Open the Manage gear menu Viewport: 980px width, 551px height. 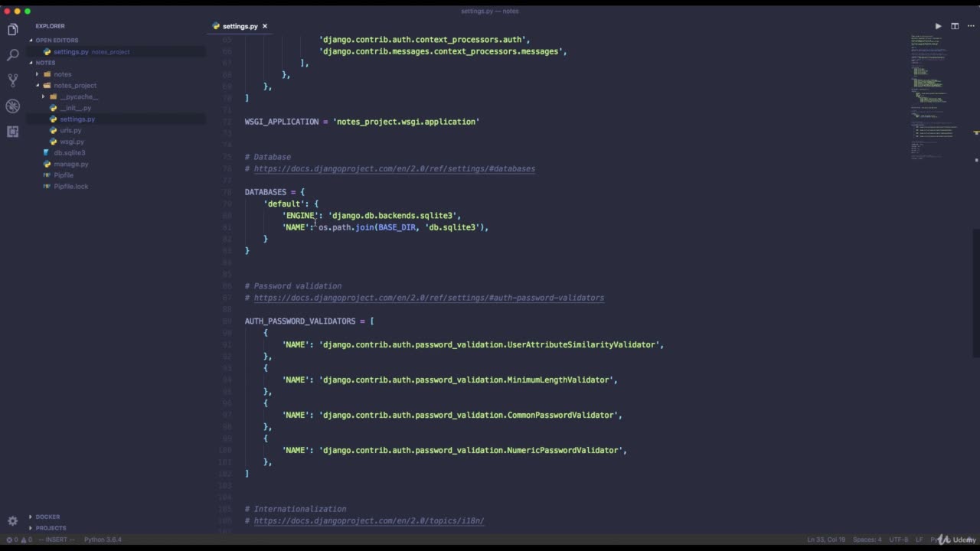pyautogui.click(x=12, y=521)
